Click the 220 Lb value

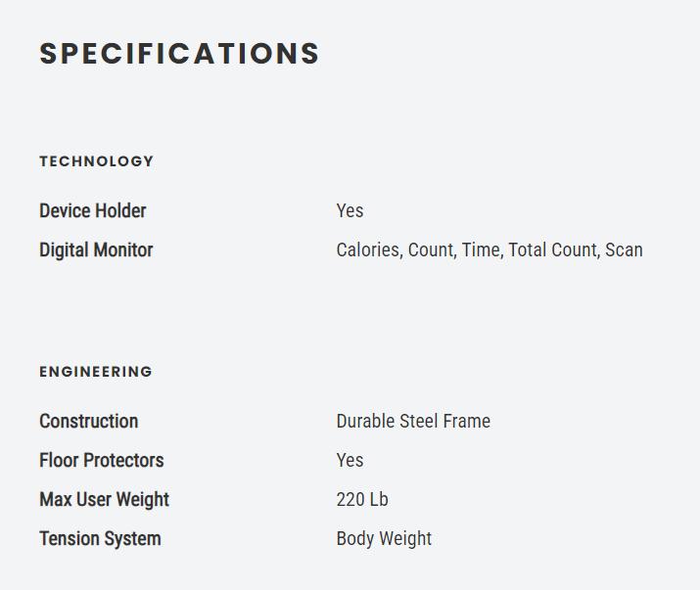coord(362,499)
